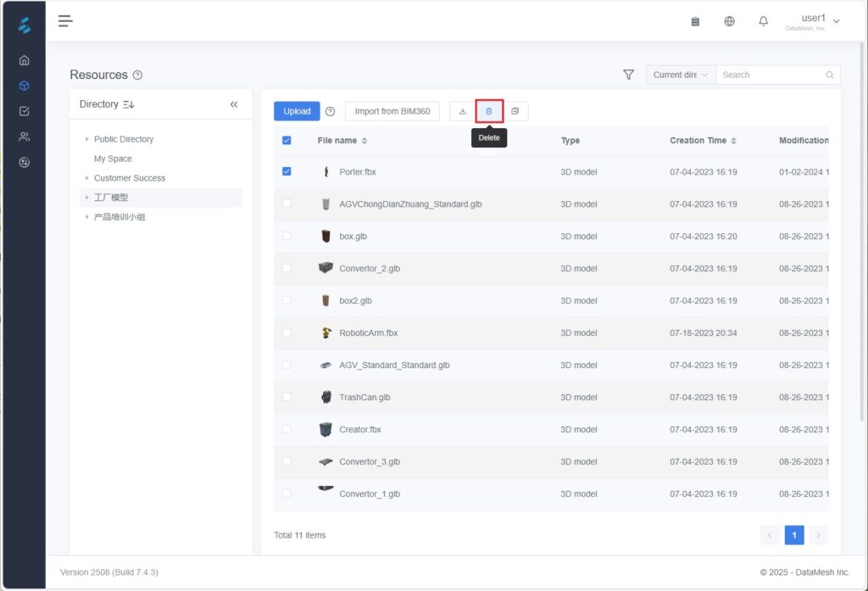Click Import from BIM360 button
Image resolution: width=868 pixels, height=591 pixels.
392,111
